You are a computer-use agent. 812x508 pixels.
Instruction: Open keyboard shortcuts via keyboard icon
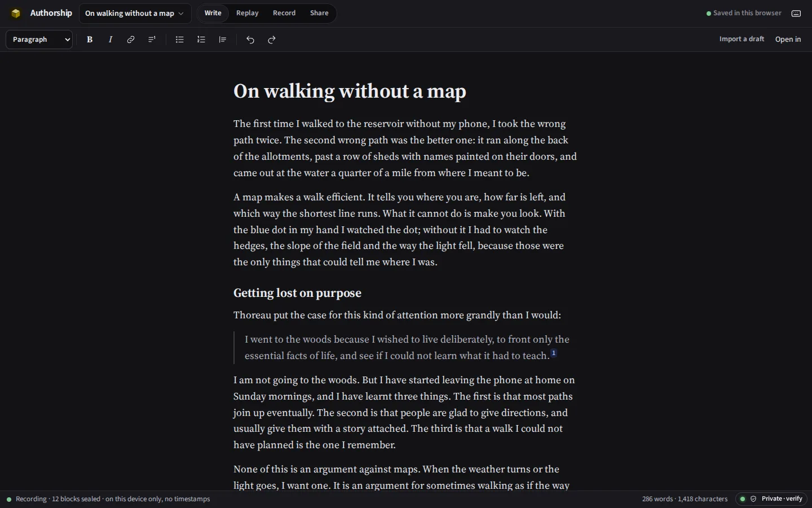coord(796,13)
